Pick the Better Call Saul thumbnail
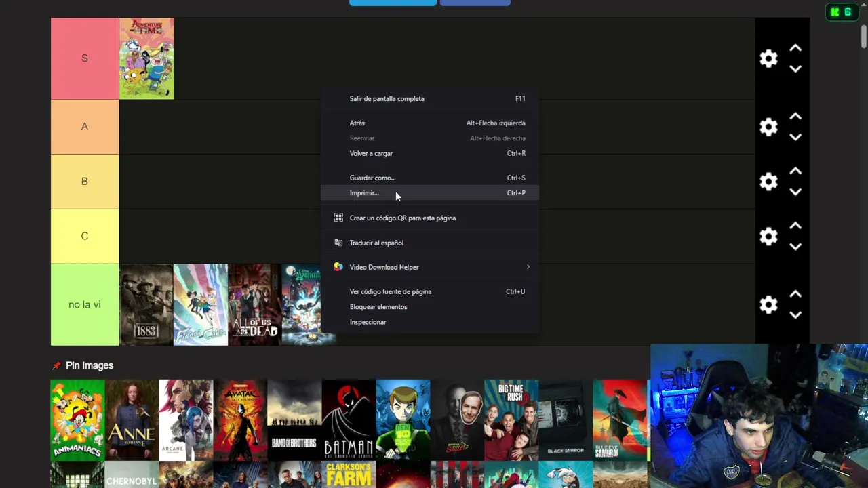 point(457,420)
